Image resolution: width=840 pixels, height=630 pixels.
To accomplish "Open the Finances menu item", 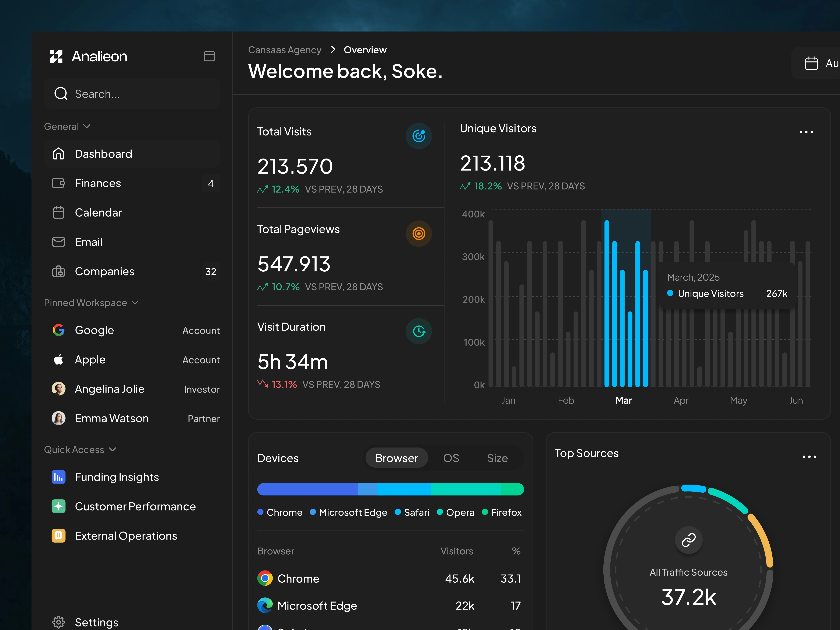I will click(98, 183).
